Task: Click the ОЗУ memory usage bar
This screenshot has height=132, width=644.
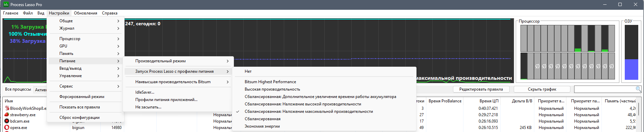Action: pyautogui.click(x=631, y=52)
